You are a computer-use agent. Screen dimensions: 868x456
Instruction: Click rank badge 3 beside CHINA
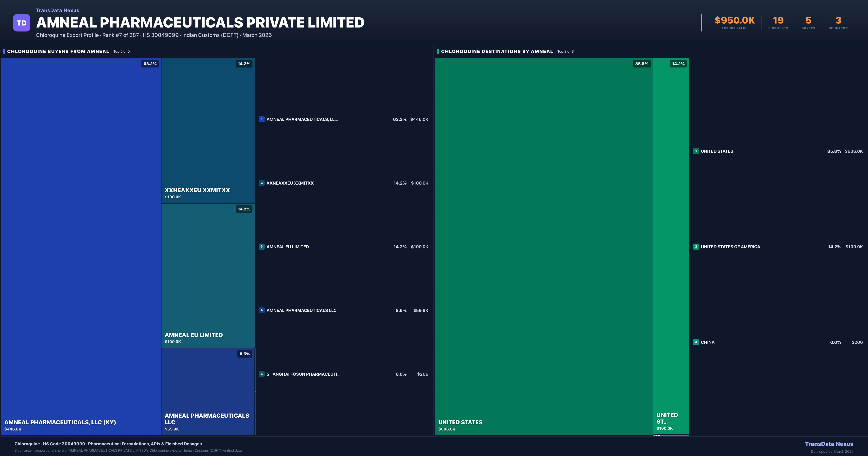coord(696,342)
